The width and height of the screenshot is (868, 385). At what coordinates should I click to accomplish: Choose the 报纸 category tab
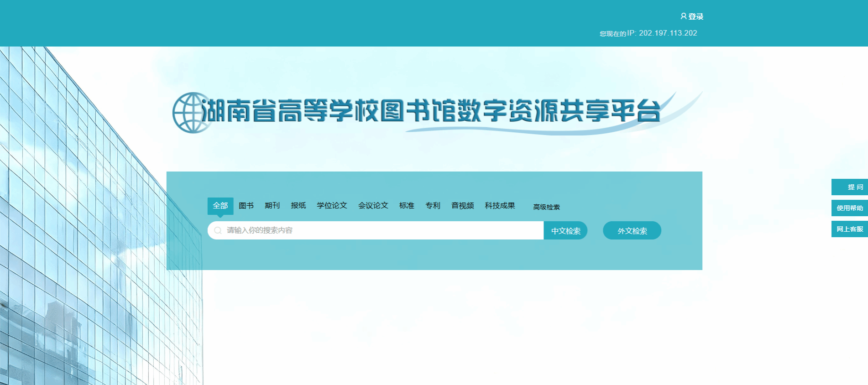pos(298,206)
